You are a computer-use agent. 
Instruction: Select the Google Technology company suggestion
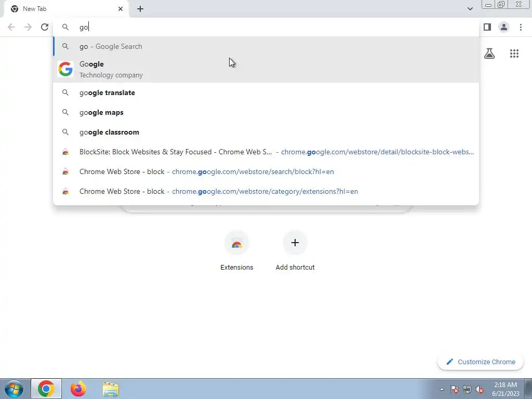pos(266,69)
